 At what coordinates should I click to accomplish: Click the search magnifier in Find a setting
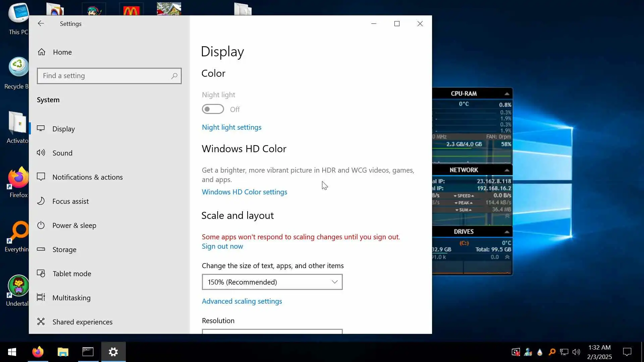tap(174, 76)
